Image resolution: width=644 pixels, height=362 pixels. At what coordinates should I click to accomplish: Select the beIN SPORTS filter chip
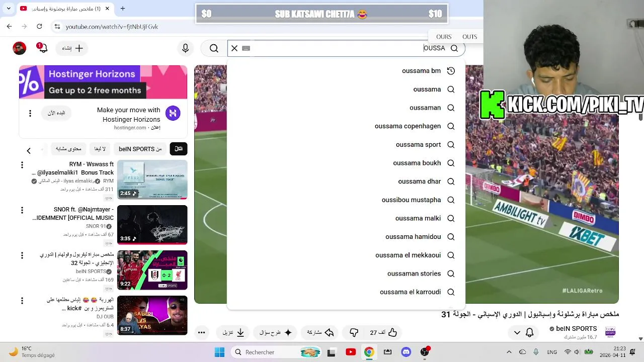point(140,149)
